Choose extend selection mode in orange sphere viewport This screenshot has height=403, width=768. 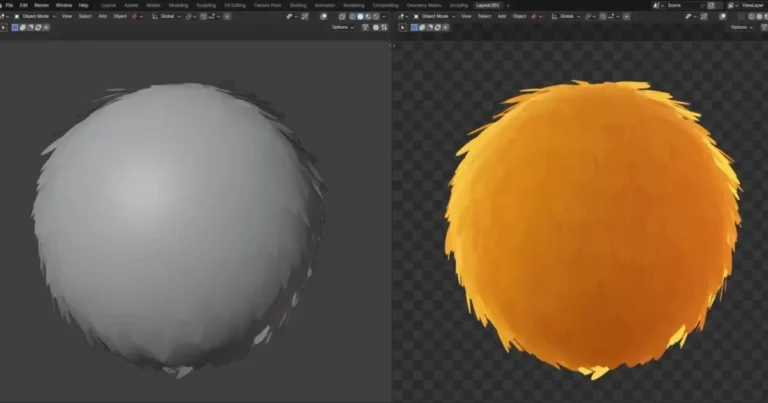[422, 27]
